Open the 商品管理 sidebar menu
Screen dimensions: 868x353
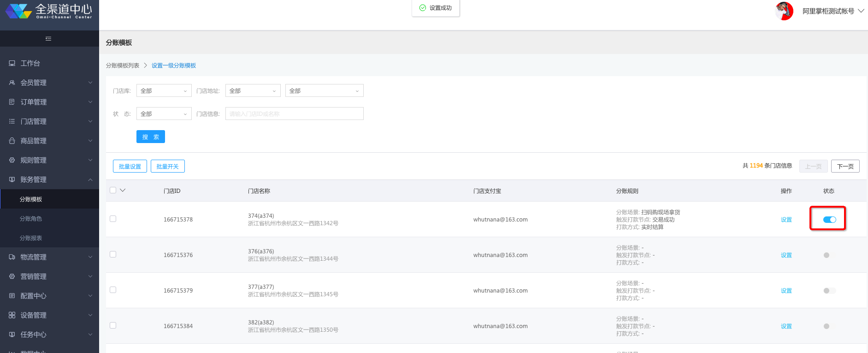click(49, 141)
